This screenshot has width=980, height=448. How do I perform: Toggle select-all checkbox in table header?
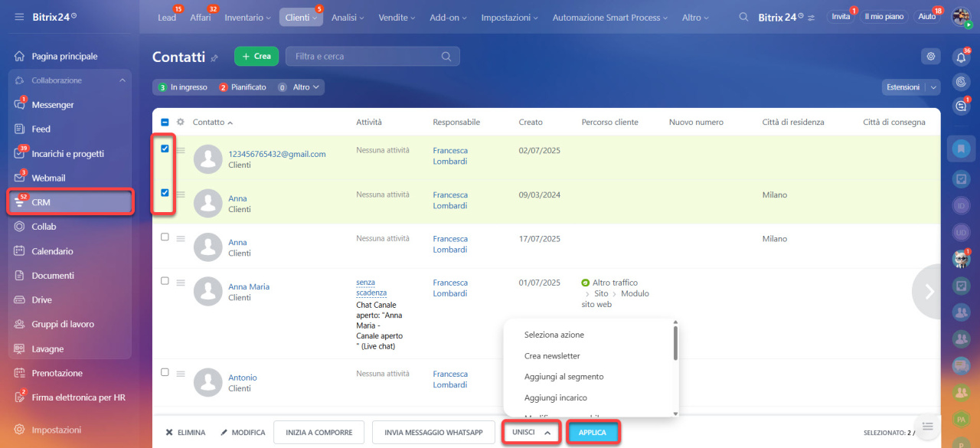click(x=165, y=122)
